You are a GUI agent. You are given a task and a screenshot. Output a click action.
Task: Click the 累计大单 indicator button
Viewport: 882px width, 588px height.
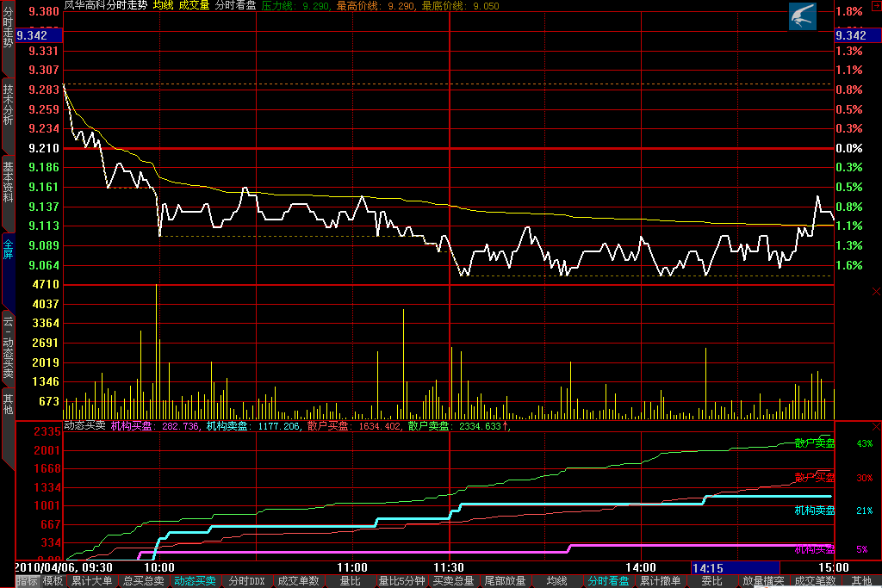pyautogui.click(x=91, y=581)
